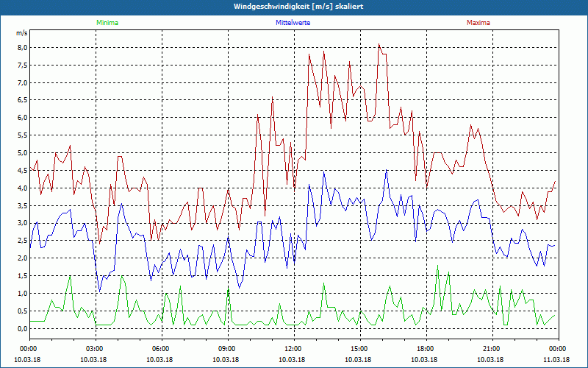Click the 11.03.18 date label
The image size is (588, 368).
coord(556,359)
